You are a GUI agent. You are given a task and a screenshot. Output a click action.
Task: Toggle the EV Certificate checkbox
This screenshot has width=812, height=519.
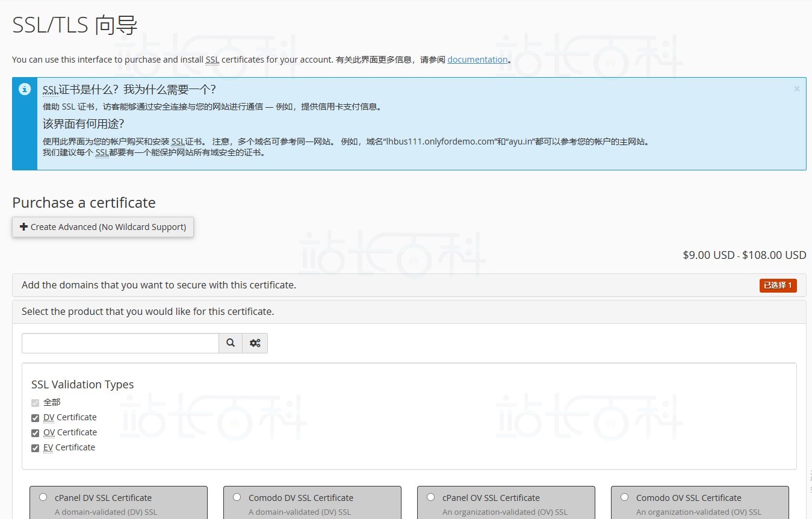click(35, 448)
